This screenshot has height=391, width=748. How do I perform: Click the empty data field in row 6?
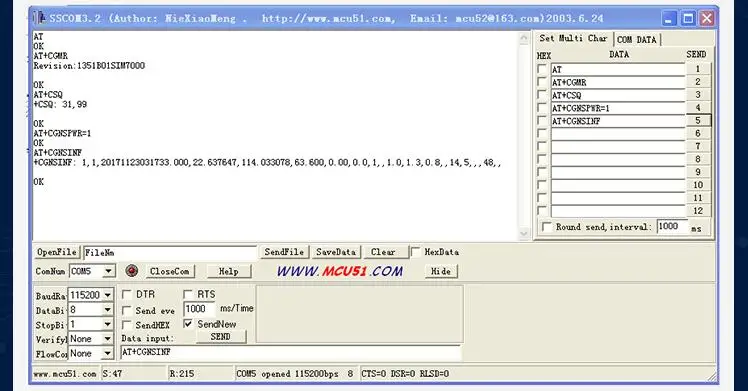click(618, 134)
